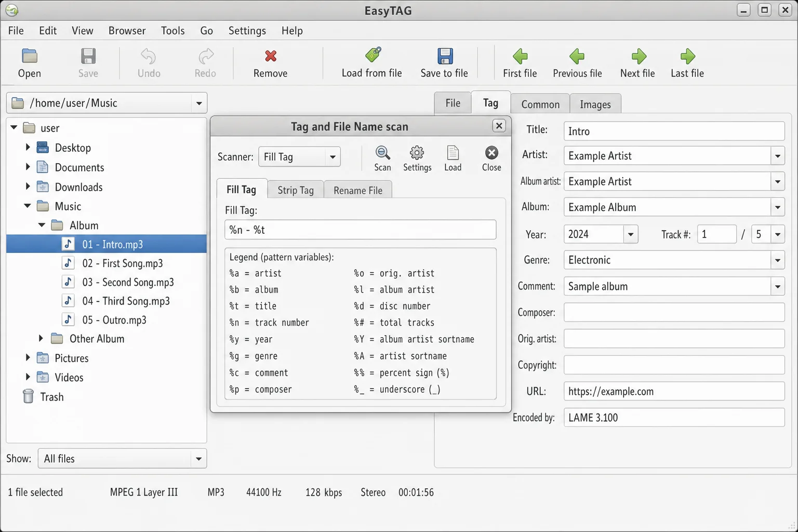The width and height of the screenshot is (798, 532).
Task: Open the Tools menu
Action: pyautogui.click(x=173, y=31)
